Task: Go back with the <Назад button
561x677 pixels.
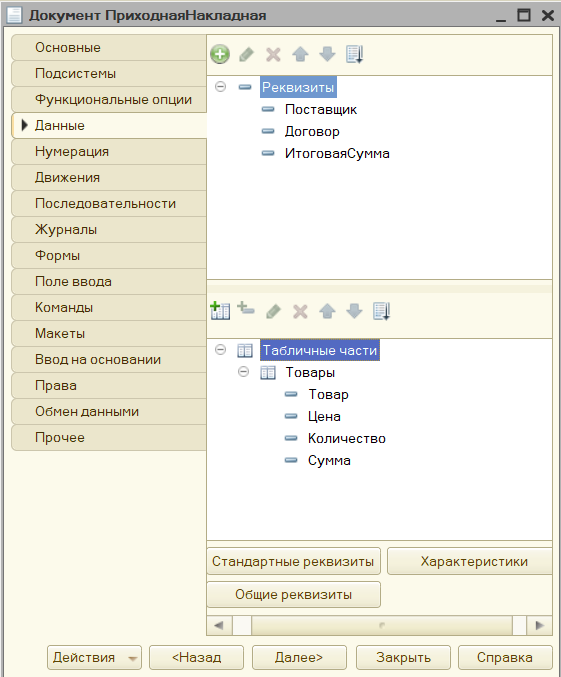Action: pos(197,658)
